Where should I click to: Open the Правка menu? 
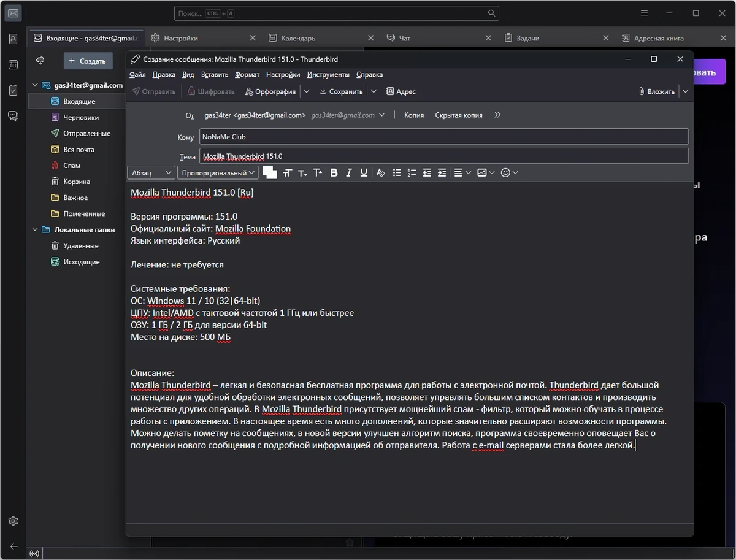(x=164, y=74)
